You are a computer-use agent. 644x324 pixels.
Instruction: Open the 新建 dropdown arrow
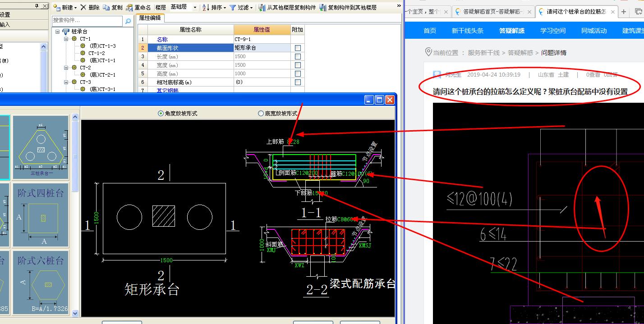click(x=75, y=8)
